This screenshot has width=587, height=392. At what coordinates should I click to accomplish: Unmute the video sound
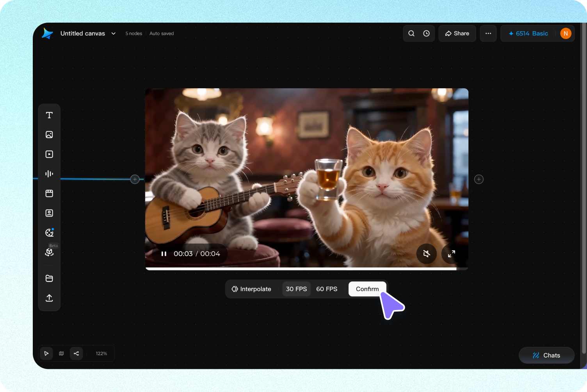(x=427, y=254)
